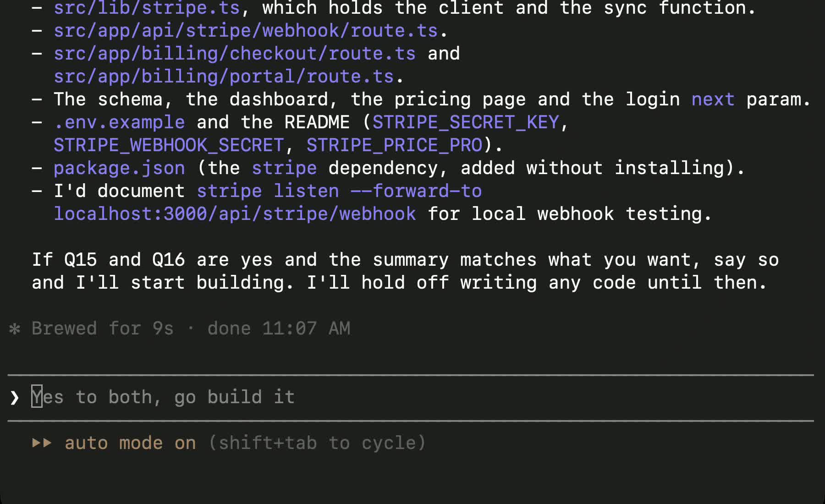This screenshot has height=504, width=825.
Task: Click the 'stripe listen --forward-to' command
Action: click(x=339, y=191)
